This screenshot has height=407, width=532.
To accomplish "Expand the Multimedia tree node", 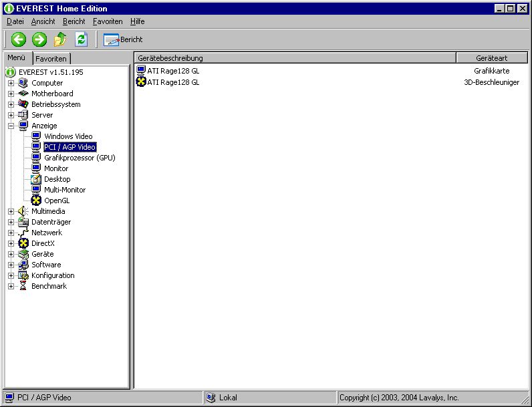I will click(x=11, y=211).
